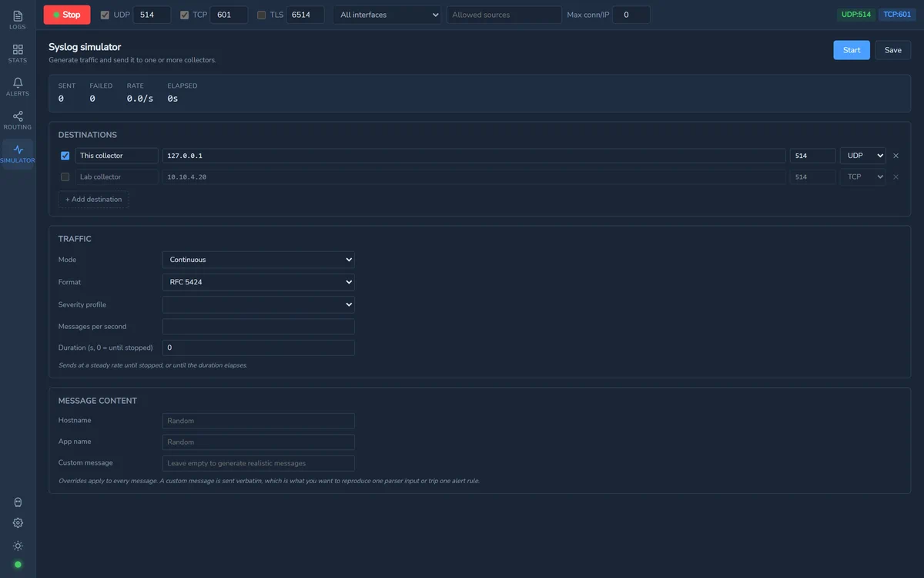Click the Max conn/IP field

point(631,15)
